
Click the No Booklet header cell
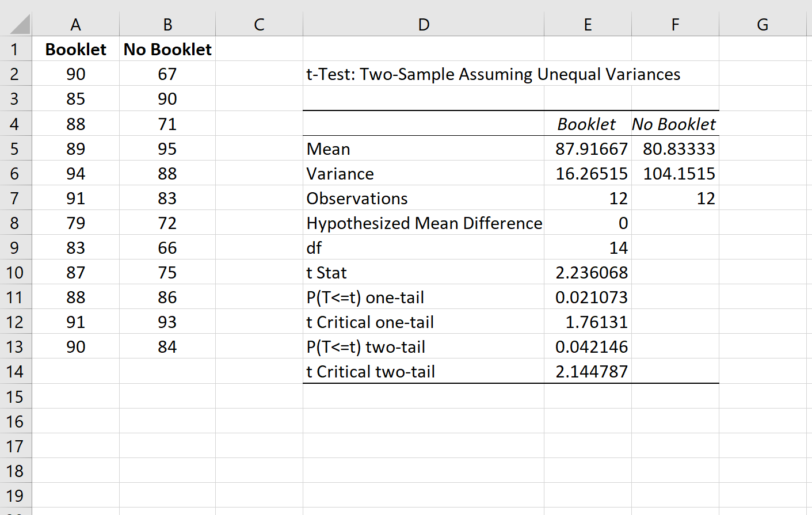(167, 49)
